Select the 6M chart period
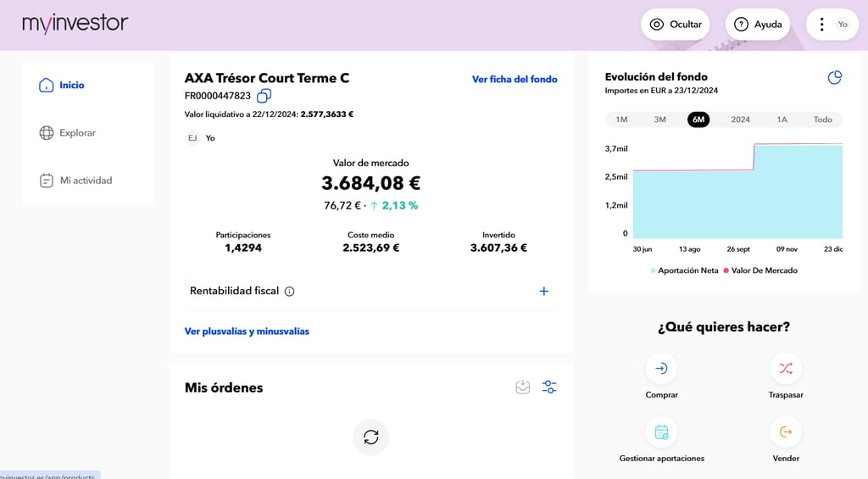The height and width of the screenshot is (479, 868). point(698,120)
